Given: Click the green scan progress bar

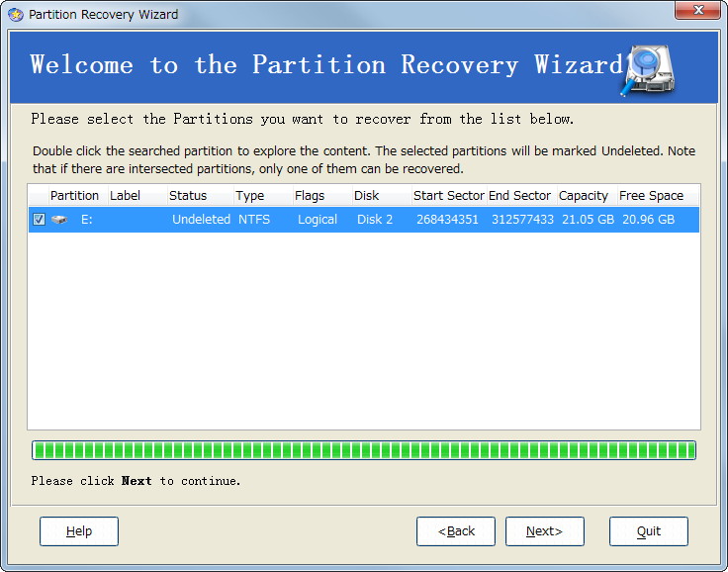Looking at the screenshot, I should point(364,450).
